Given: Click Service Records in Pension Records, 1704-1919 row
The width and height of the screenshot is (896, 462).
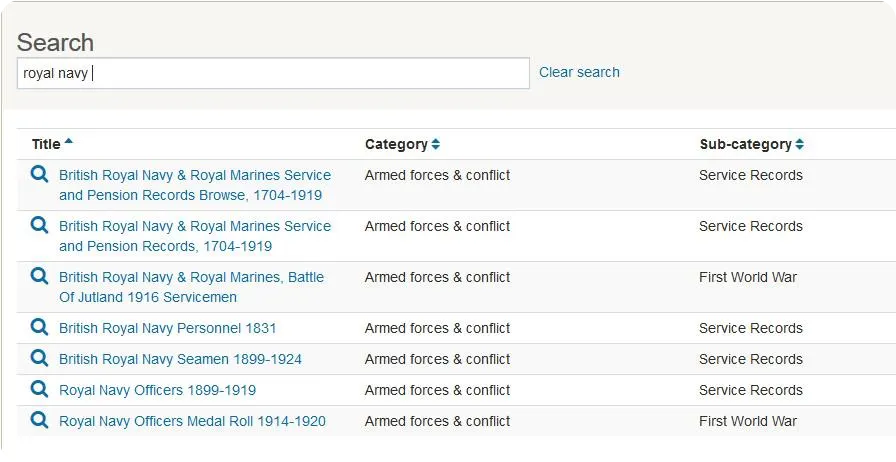Looking at the screenshot, I should point(750,226).
